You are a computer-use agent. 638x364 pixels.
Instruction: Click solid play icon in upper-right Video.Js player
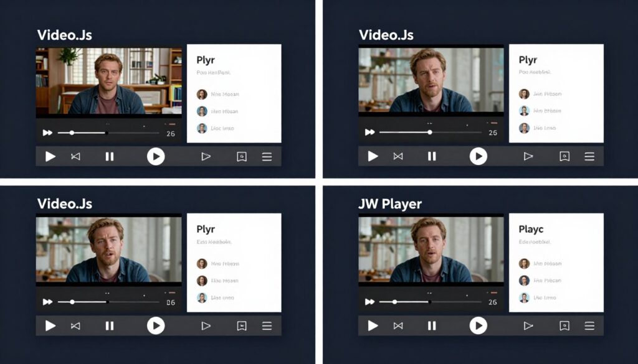(373, 156)
